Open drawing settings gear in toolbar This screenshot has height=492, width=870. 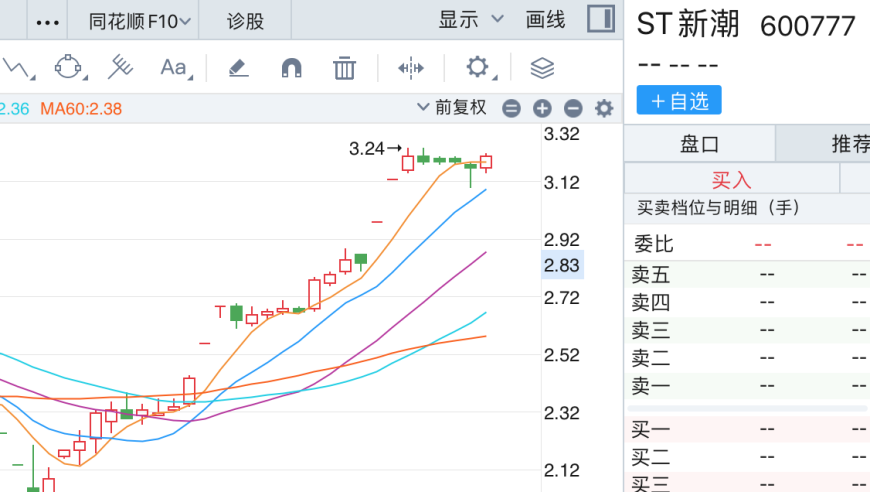(x=478, y=68)
